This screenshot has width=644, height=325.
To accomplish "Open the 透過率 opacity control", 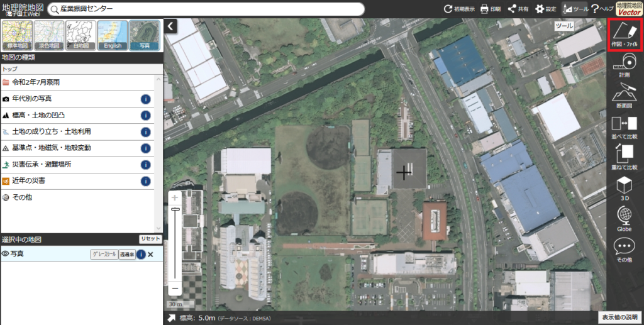I will click(127, 255).
